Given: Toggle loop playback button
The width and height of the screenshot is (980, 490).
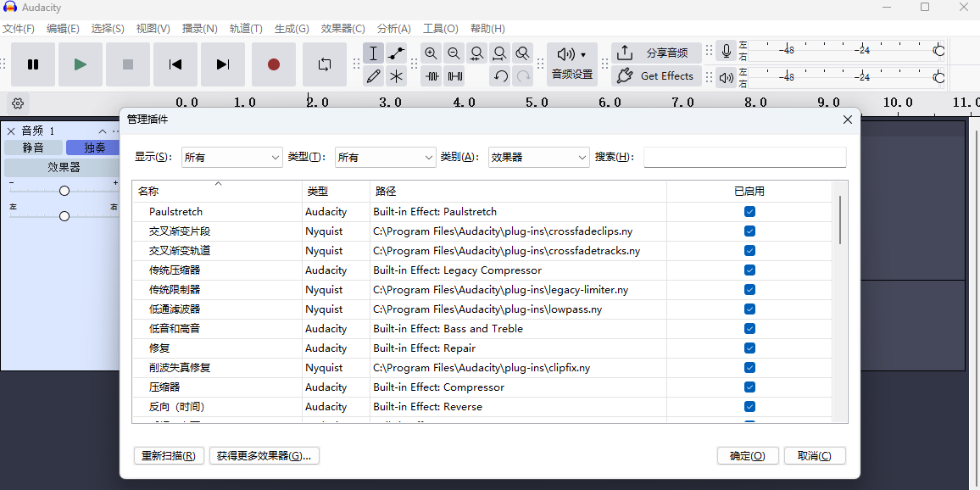Looking at the screenshot, I should coord(324,64).
